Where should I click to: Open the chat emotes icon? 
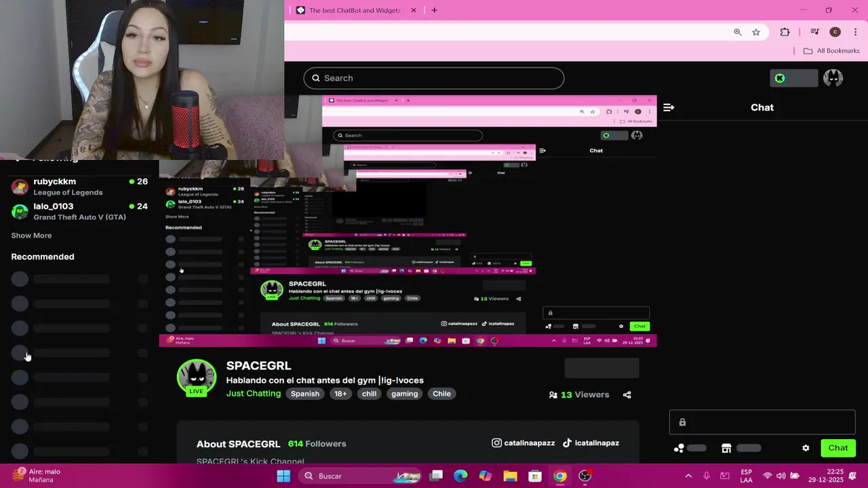(679, 448)
